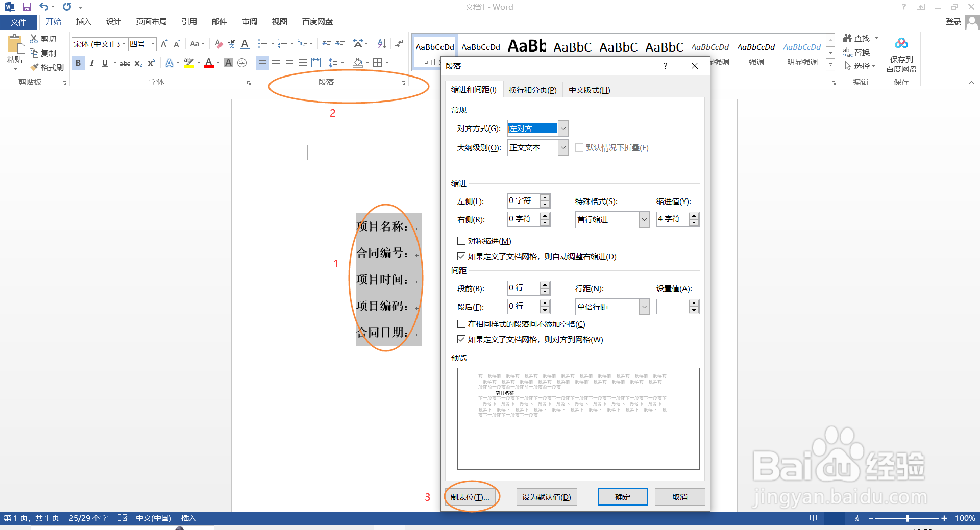
Task: Toggle Italic formatting
Action: click(x=92, y=63)
